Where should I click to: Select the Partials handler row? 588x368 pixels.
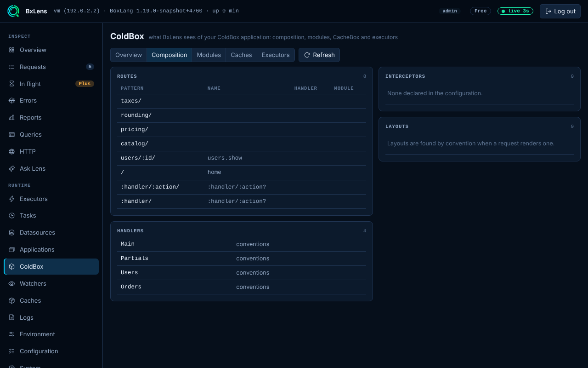tap(242, 258)
